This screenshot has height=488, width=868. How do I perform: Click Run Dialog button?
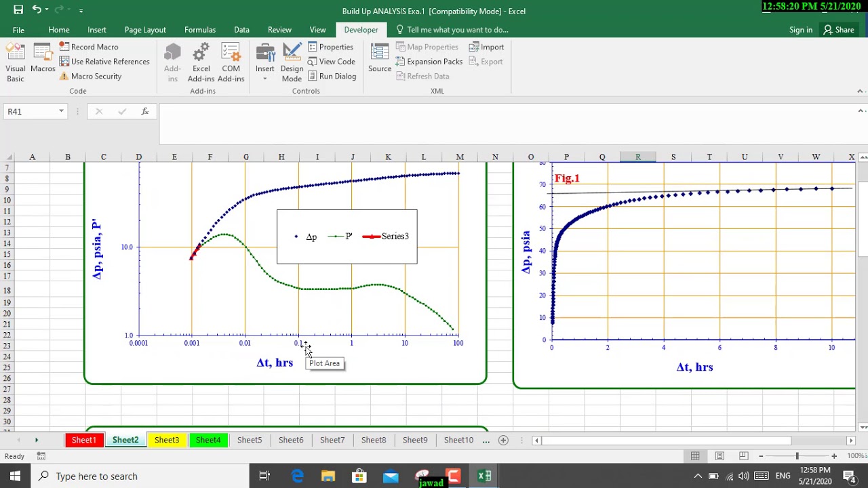[332, 77]
